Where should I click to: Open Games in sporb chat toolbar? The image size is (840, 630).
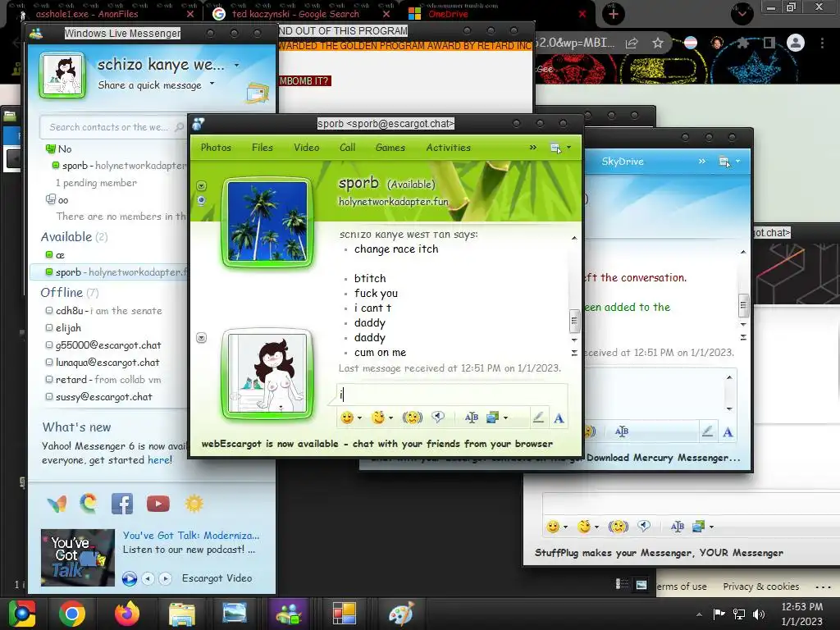390,148
